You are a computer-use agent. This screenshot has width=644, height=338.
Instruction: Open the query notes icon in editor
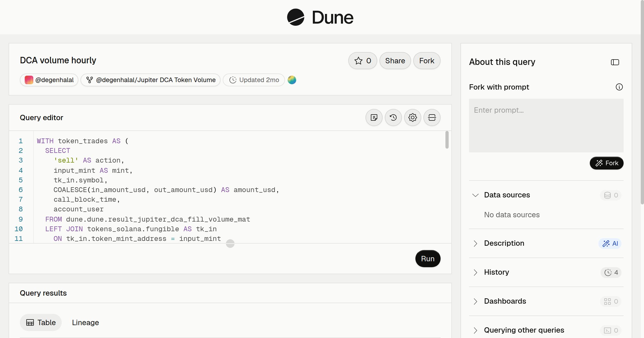(x=374, y=117)
